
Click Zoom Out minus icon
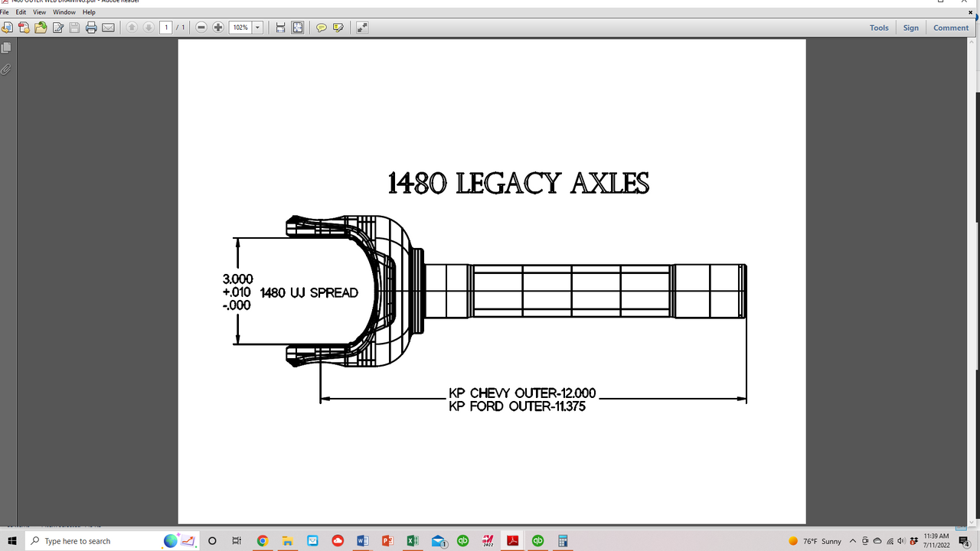(201, 28)
